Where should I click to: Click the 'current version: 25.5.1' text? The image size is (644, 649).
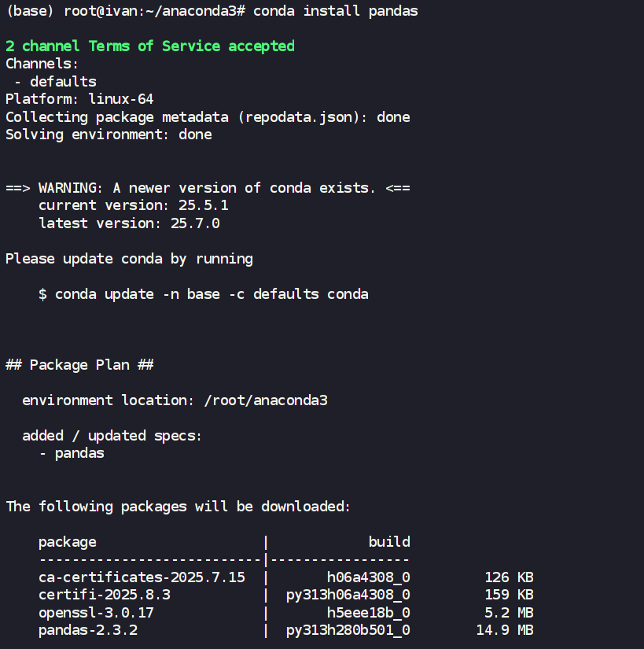point(134,205)
